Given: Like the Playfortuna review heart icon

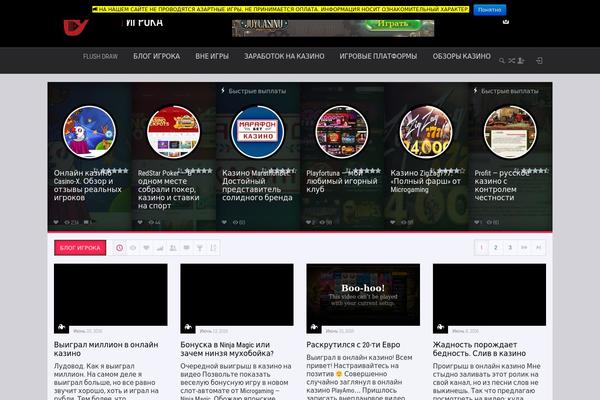Looking at the screenshot, I should [x=308, y=222].
